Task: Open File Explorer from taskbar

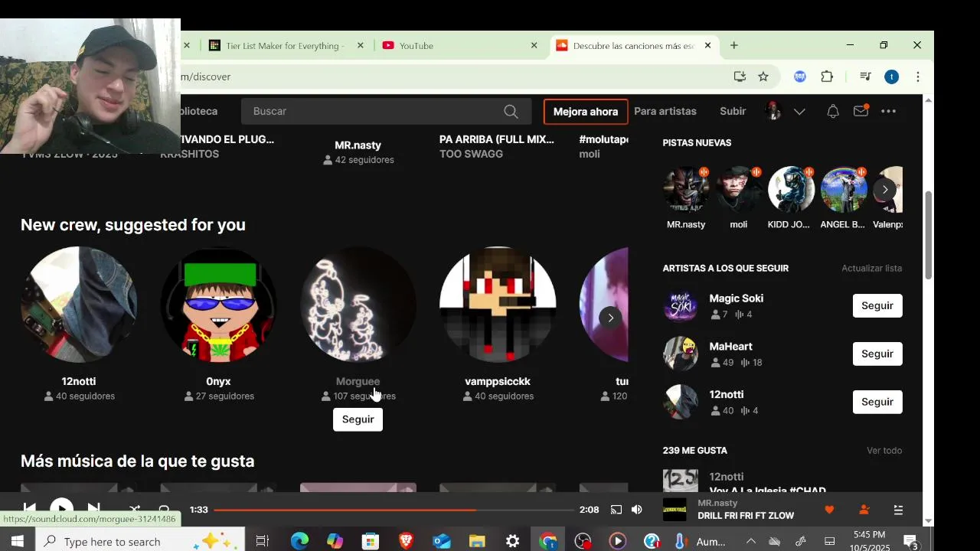Action: click(x=477, y=541)
